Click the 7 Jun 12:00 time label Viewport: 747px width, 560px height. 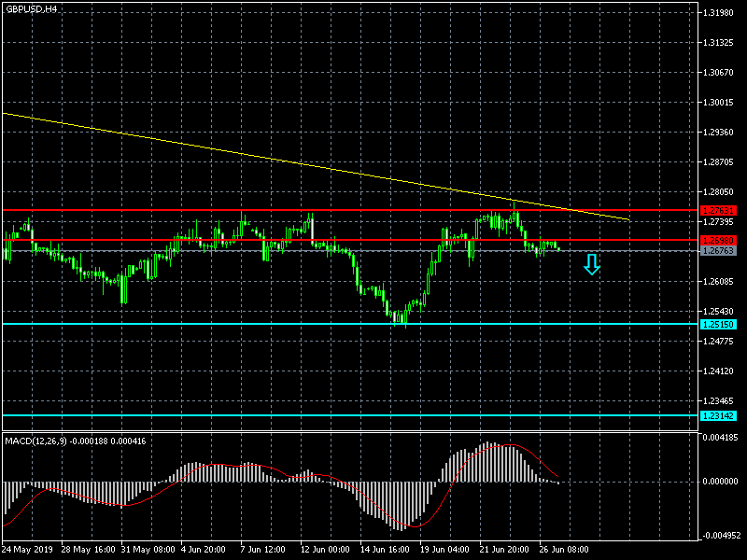pyautogui.click(x=263, y=550)
